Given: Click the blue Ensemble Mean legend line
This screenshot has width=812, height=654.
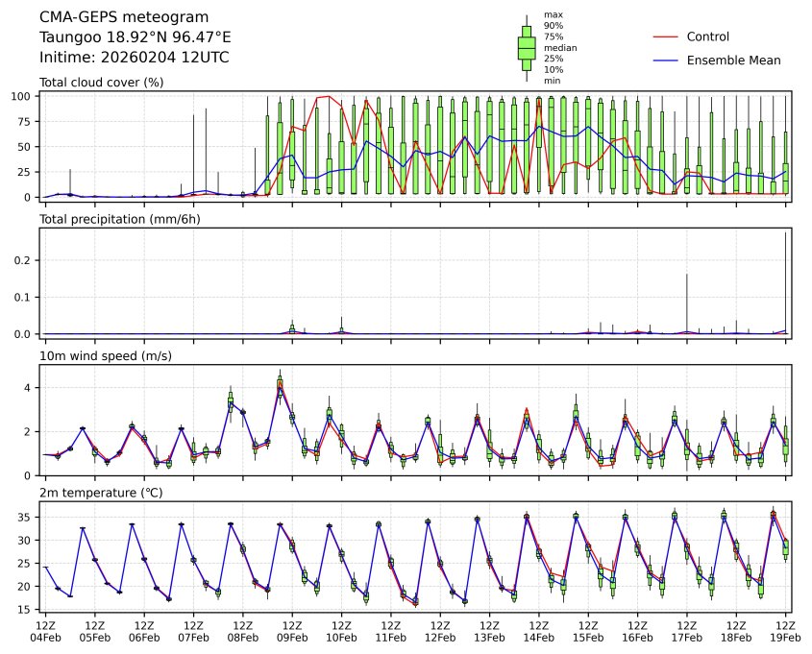Looking at the screenshot, I should click(x=666, y=61).
